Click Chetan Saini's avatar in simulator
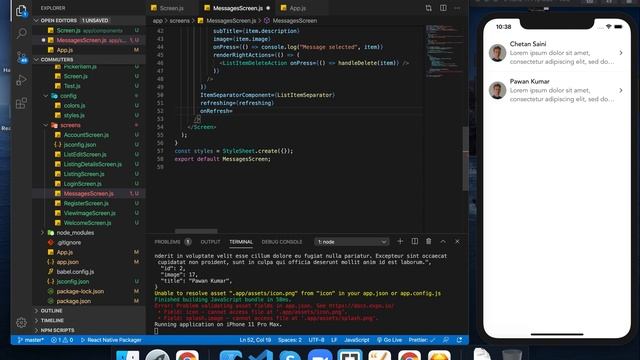 498,53
